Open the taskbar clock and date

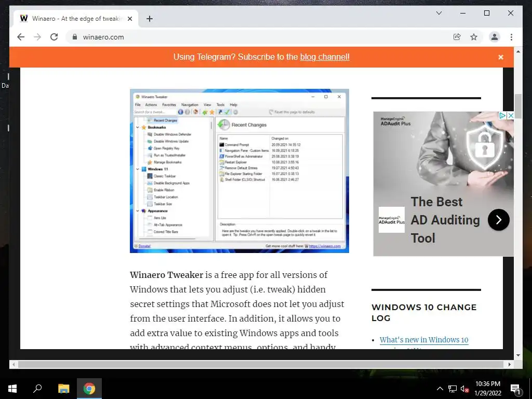[487, 389]
